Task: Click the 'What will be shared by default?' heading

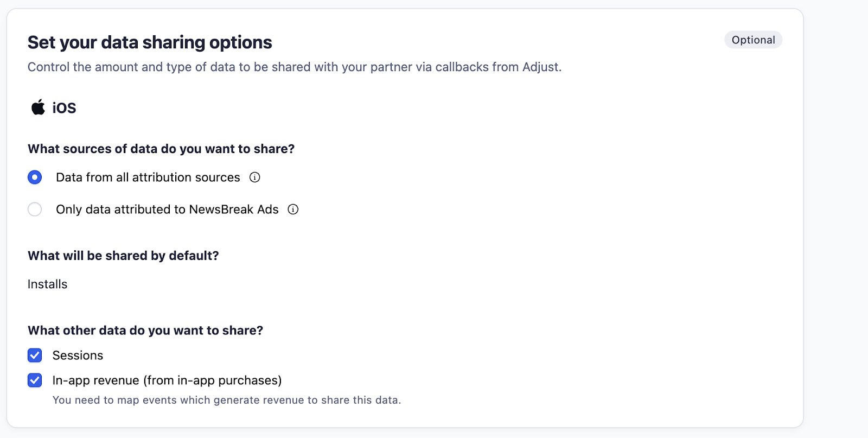Action: (x=123, y=256)
